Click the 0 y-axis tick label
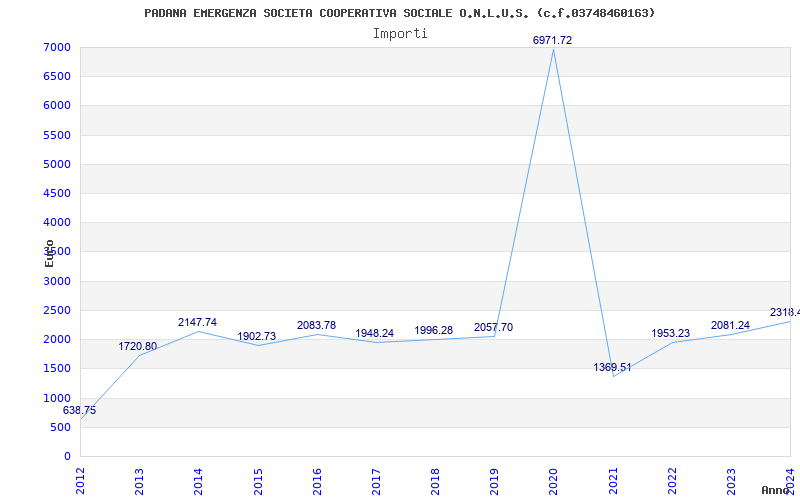 (68, 456)
